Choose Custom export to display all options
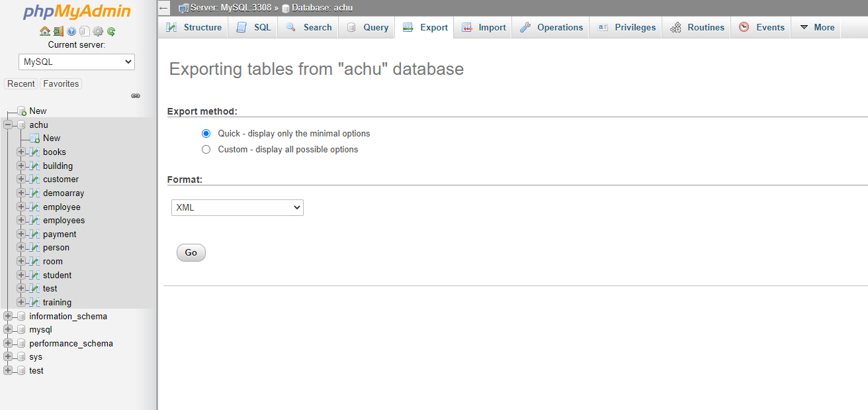The image size is (868, 410). point(206,149)
